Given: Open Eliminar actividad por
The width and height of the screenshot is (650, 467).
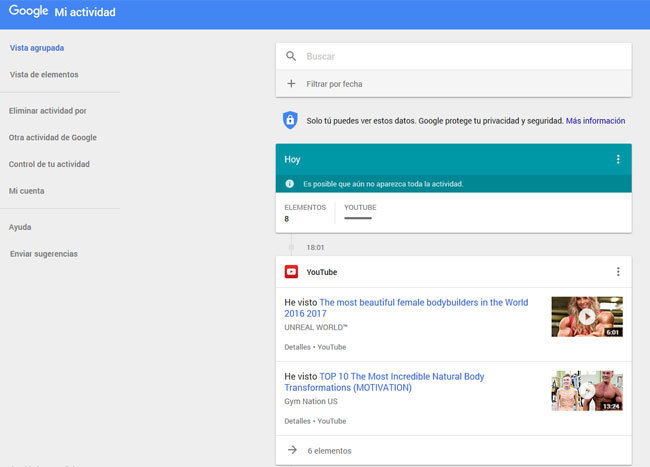Looking at the screenshot, I should (x=48, y=111).
